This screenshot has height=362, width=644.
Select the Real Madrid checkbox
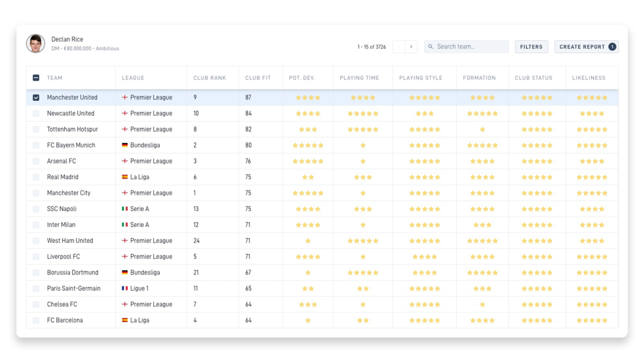[36, 177]
